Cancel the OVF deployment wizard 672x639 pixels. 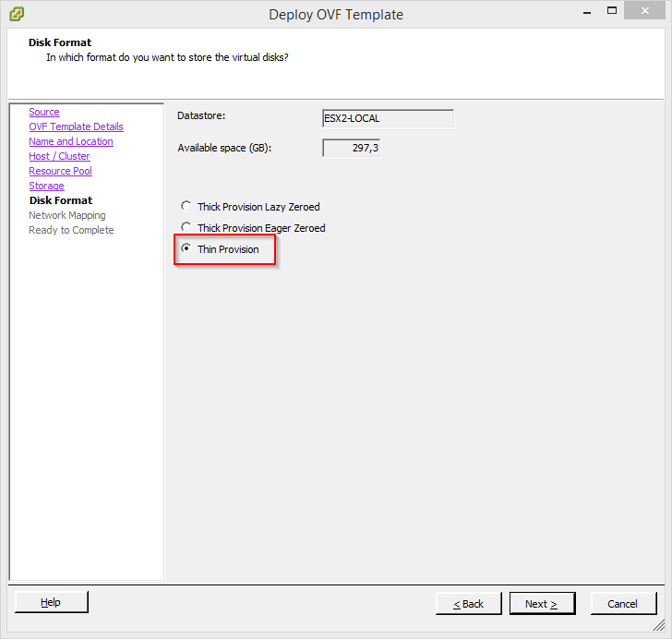click(622, 604)
